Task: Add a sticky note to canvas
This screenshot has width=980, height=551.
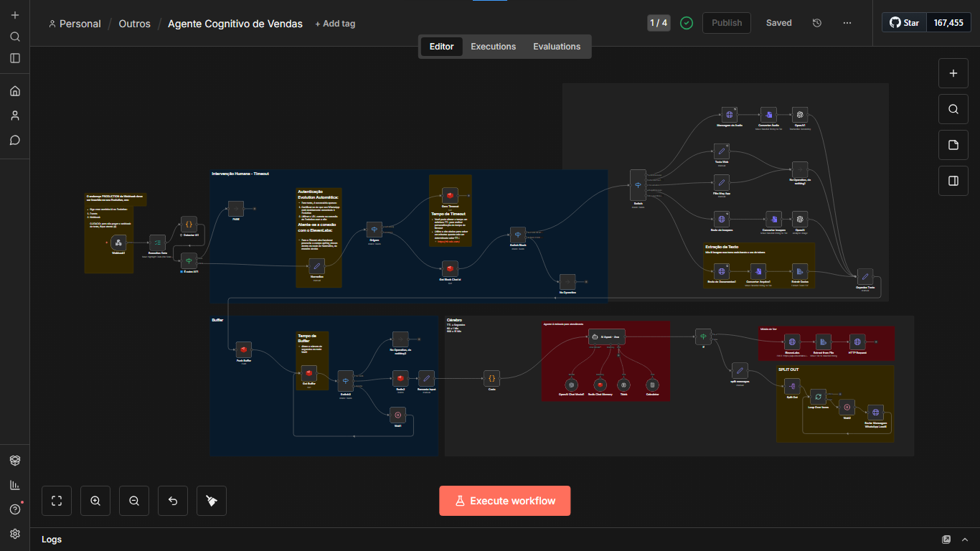Action: click(953, 145)
